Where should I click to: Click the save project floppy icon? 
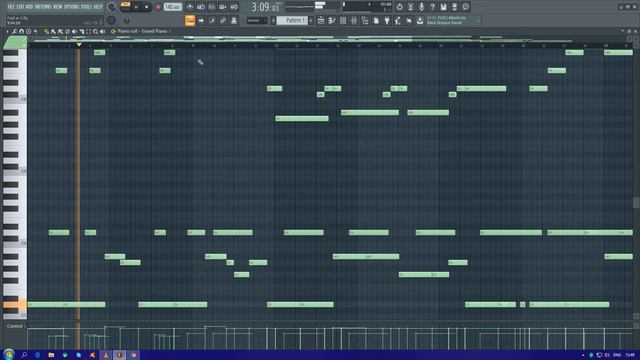coord(443,7)
